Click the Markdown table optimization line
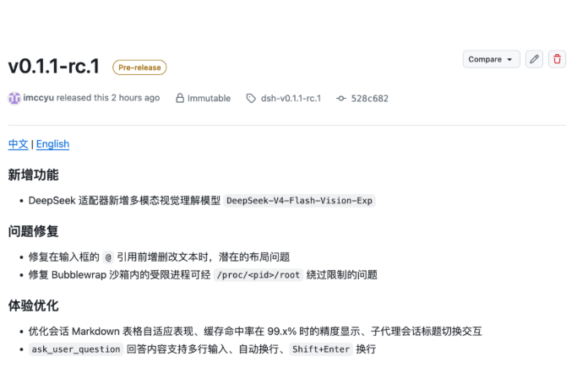This screenshot has height=389, width=588. coord(255,332)
